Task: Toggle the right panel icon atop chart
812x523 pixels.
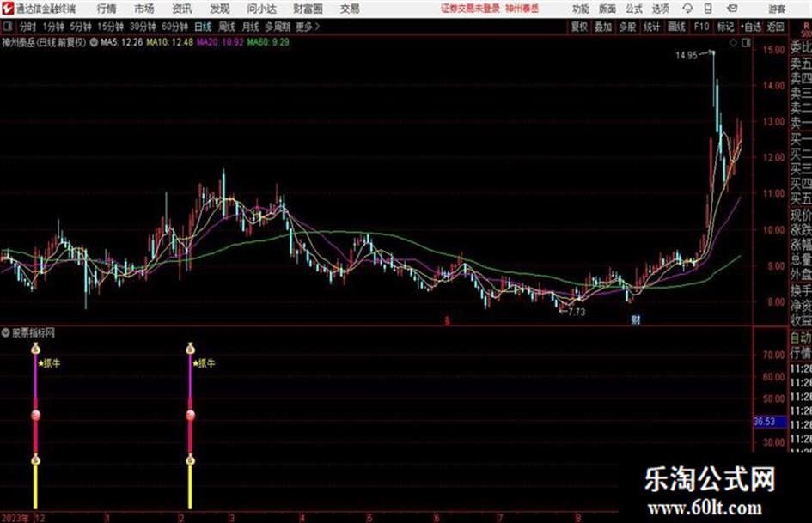Action: [746, 43]
